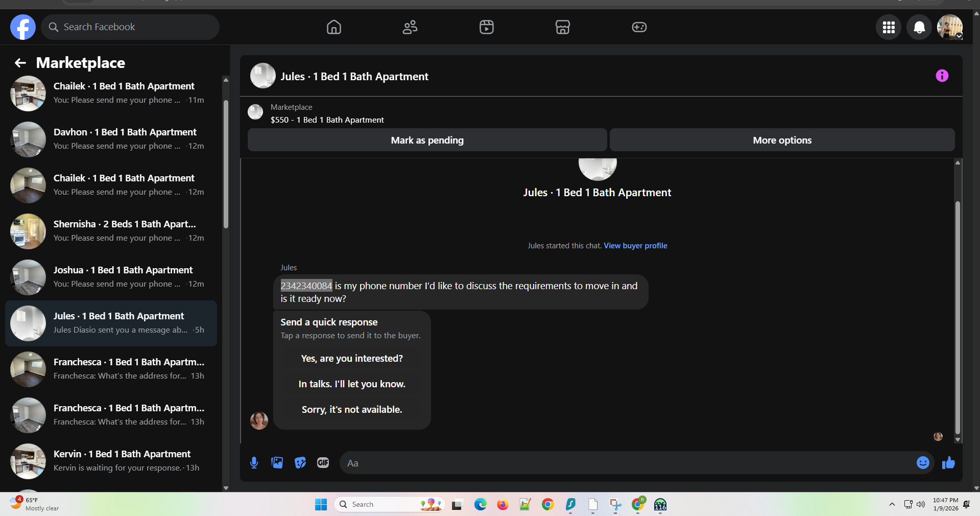The height and width of the screenshot is (516, 980).
Task: Open Joshua 1 Bed 1 Bath conversation
Action: [111, 277]
